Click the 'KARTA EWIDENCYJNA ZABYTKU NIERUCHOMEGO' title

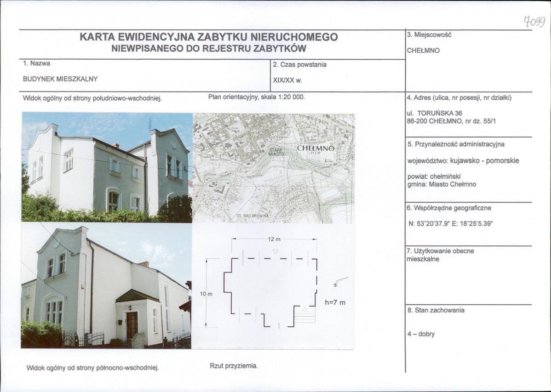209,37
